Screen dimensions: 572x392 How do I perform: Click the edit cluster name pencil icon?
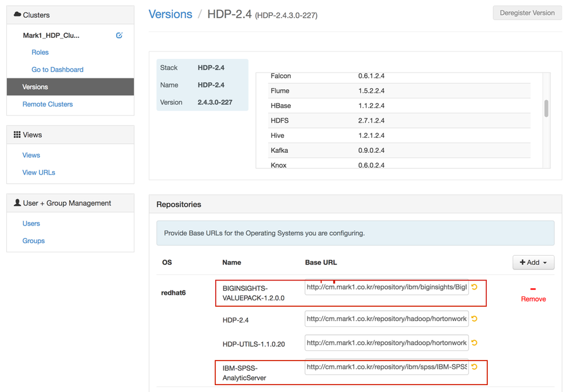pos(119,35)
